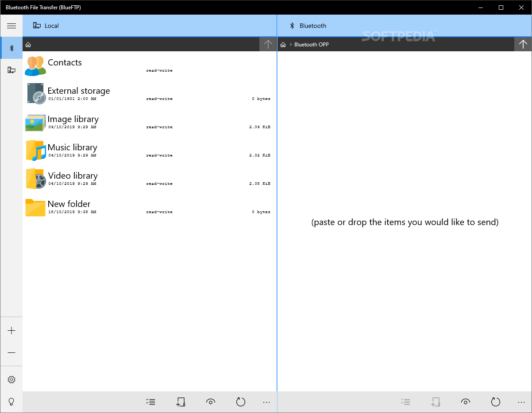Image resolution: width=532 pixels, height=413 pixels.
Task: Click the External storage disk icon
Action: click(x=36, y=94)
